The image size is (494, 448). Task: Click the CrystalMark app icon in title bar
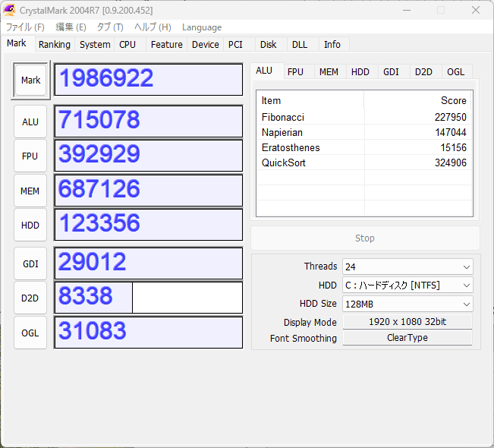11,10
